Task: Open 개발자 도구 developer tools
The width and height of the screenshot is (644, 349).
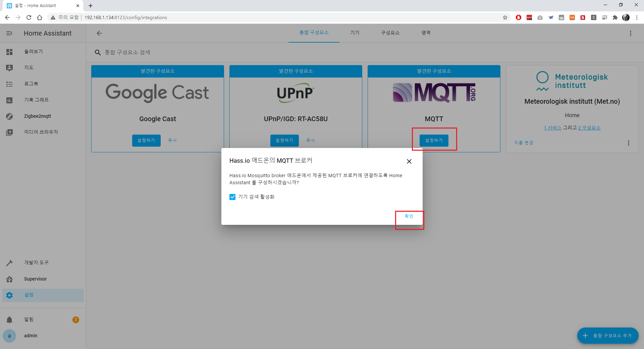Action: pos(43,263)
